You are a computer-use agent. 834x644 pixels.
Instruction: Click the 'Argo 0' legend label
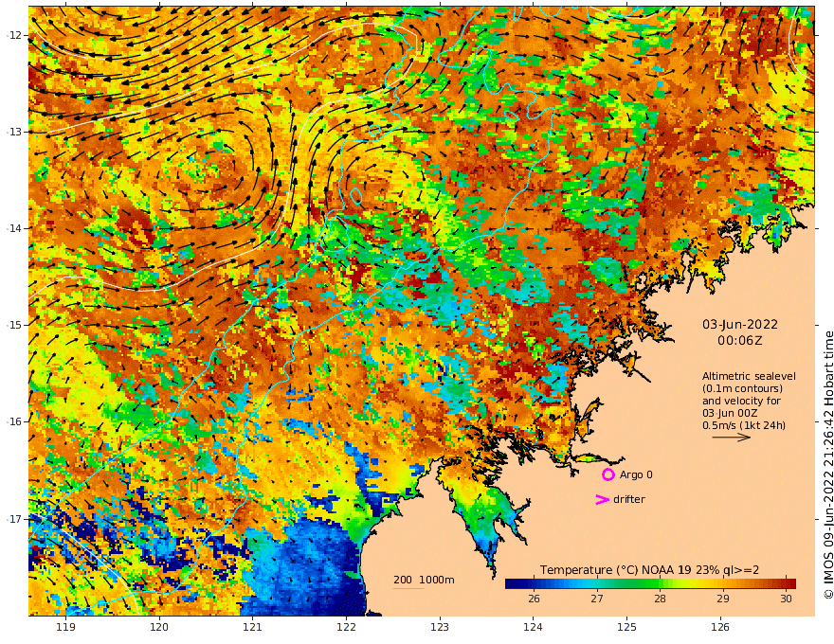[x=636, y=474]
